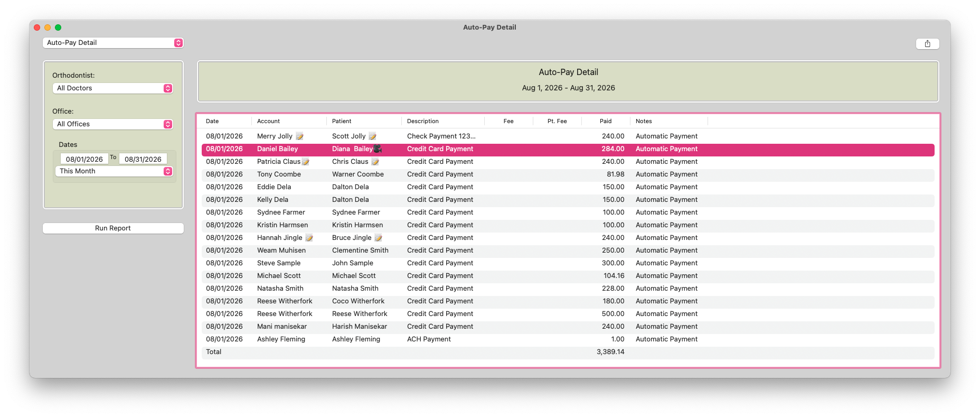This screenshot has height=417, width=980.
Task: Click the share/export icon button
Action: click(927, 44)
